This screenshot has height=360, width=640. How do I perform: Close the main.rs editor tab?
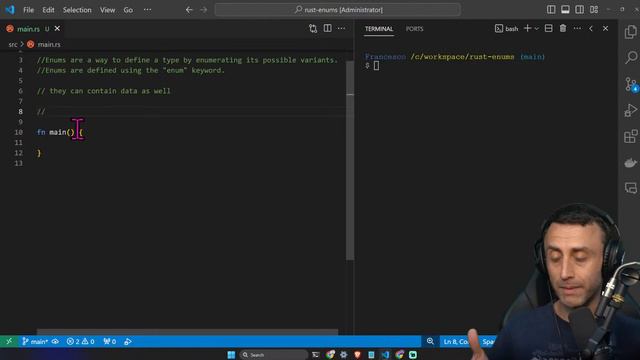pyautogui.click(x=57, y=29)
